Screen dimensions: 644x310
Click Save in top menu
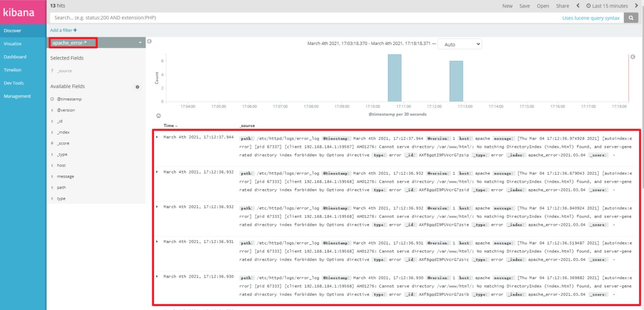pyautogui.click(x=525, y=6)
